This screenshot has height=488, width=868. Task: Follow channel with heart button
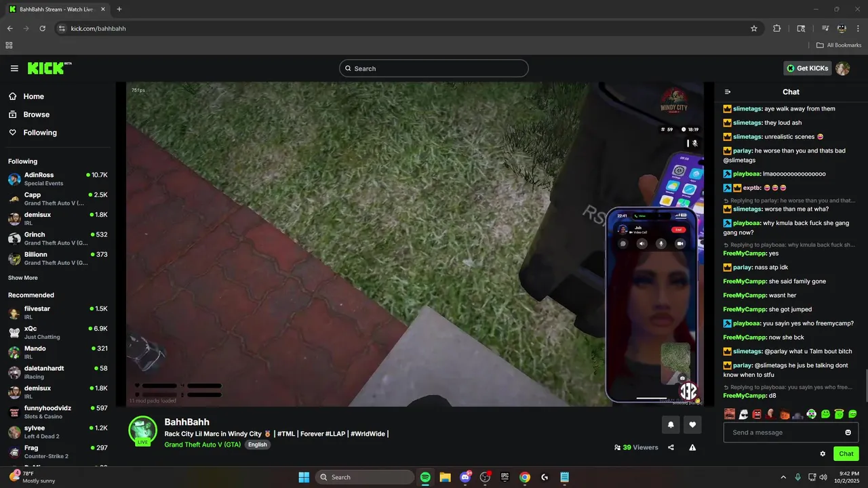click(692, 425)
